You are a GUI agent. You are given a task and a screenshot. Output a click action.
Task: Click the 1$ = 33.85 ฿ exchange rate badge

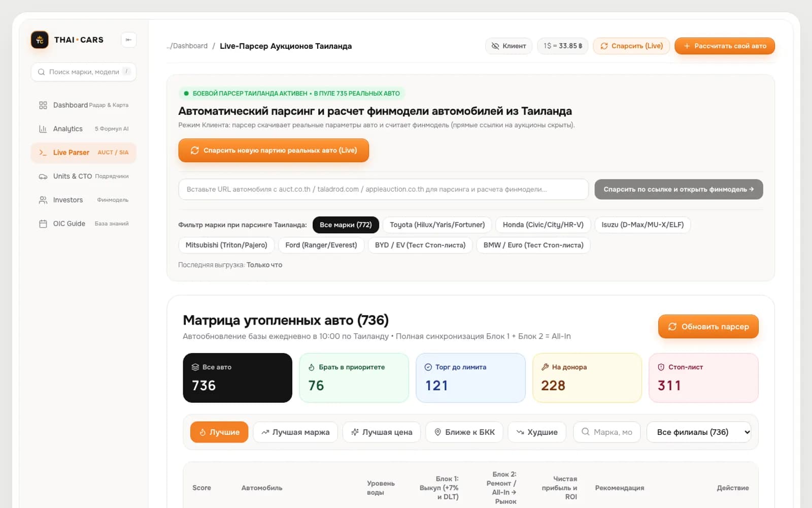pos(563,46)
